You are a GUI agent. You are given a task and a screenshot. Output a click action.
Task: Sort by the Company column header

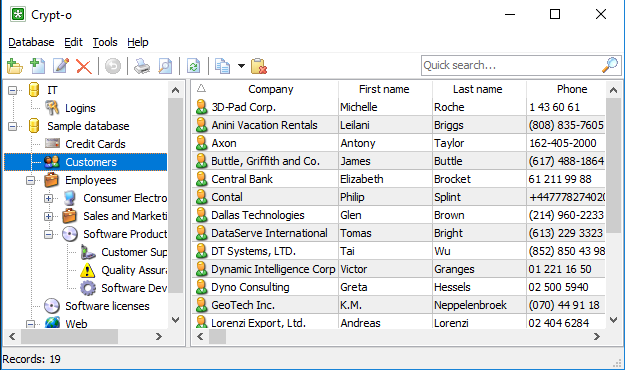(x=271, y=89)
